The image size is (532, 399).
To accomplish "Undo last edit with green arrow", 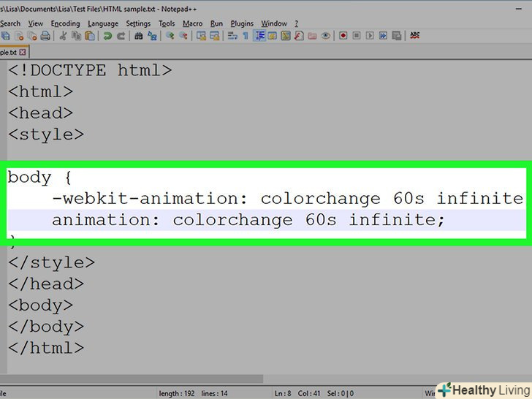I will [107, 36].
